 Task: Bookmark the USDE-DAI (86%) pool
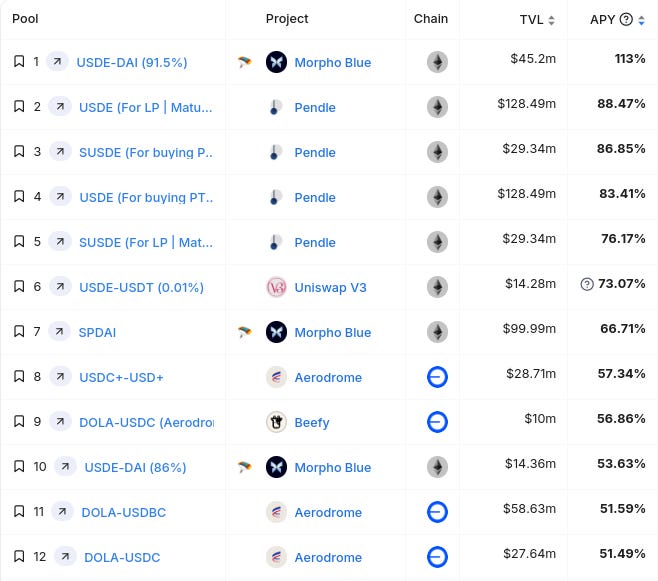19,466
